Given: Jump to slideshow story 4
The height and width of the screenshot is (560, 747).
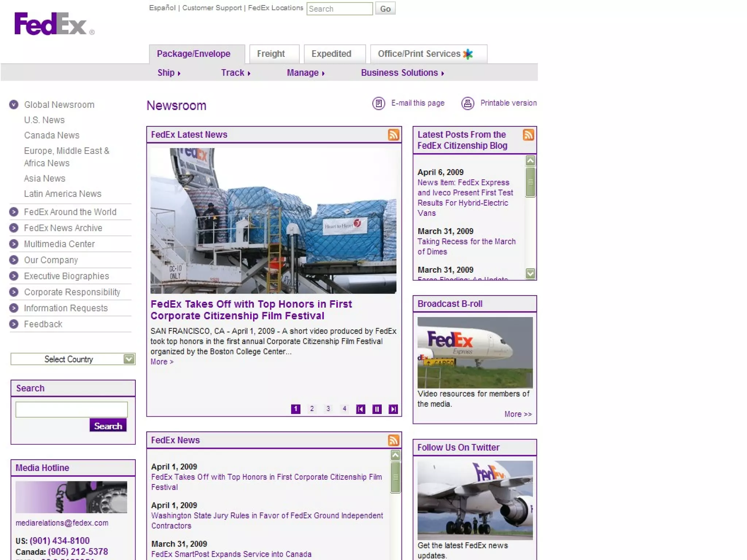Looking at the screenshot, I should 344,409.
